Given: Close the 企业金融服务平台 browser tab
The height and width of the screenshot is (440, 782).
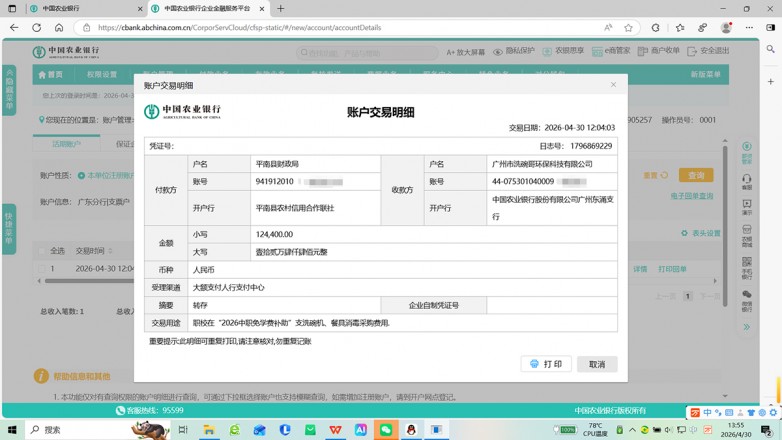Looking at the screenshot, I should pos(262,8).
